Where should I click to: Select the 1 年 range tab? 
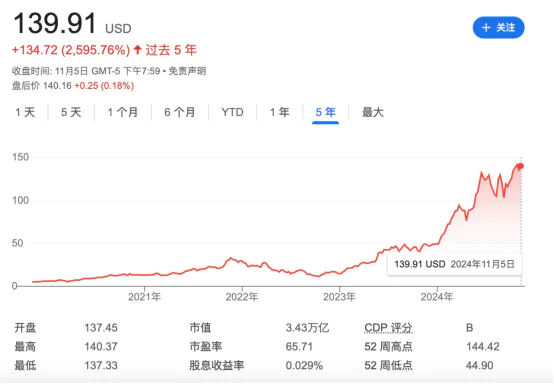(279, 112)
